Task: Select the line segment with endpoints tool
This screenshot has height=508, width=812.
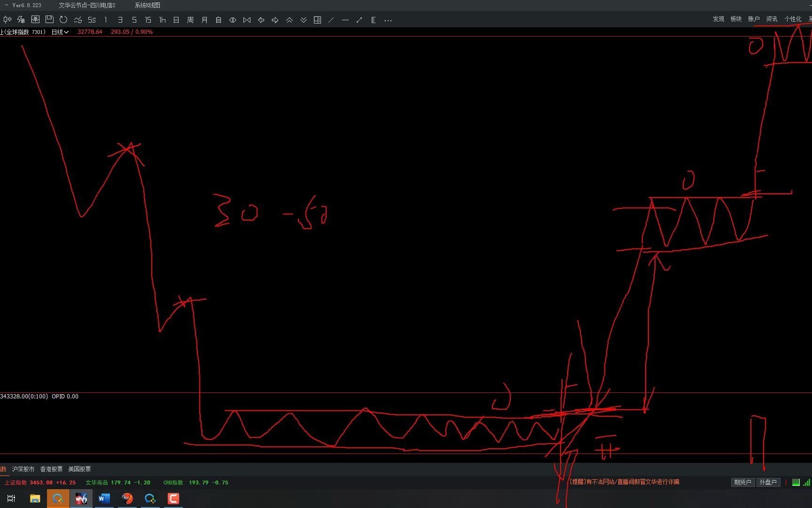Action: 359,20
